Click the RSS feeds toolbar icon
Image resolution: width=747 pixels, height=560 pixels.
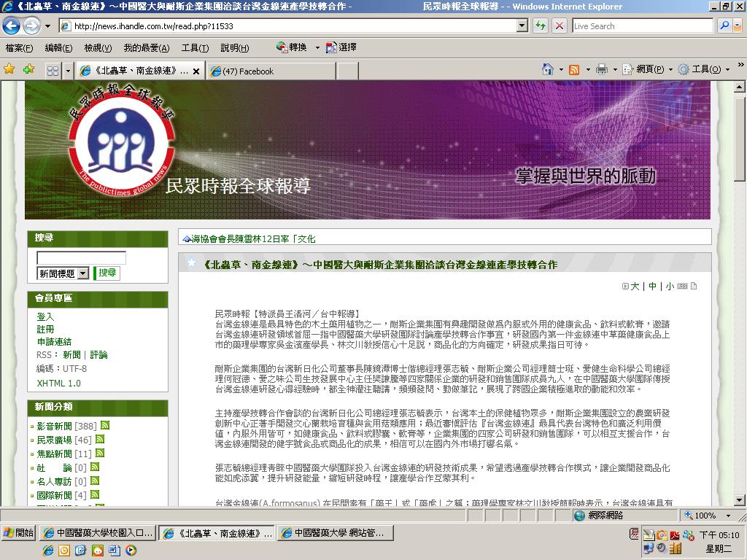click(x=575, y=70)
